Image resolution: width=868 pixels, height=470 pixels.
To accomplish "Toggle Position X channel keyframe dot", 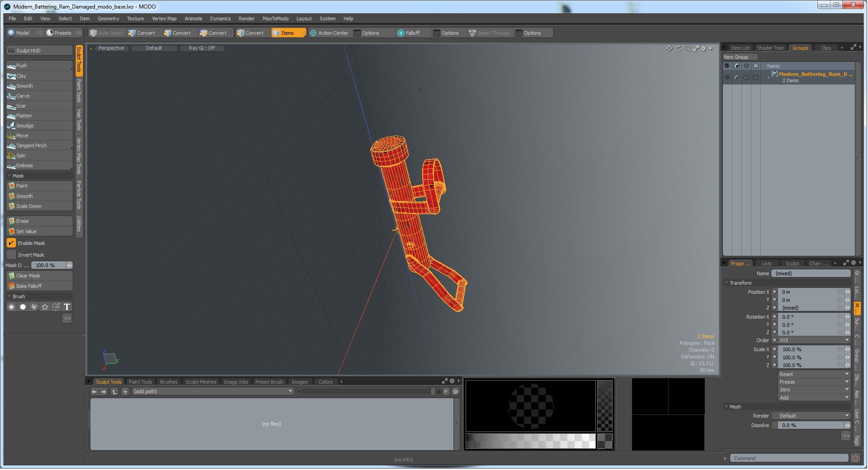I will click(x=774, y=292).
